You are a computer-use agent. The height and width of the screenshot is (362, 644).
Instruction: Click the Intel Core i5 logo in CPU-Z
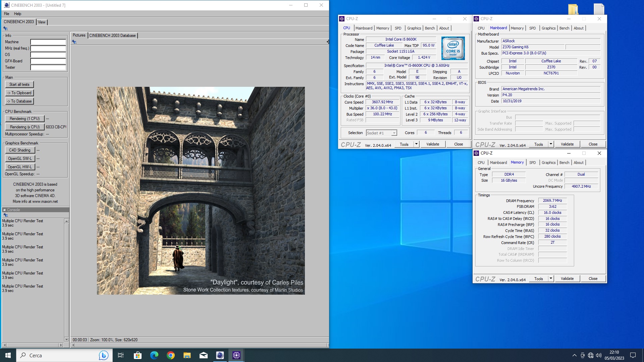pyautogui.click(x=453, y=48)
